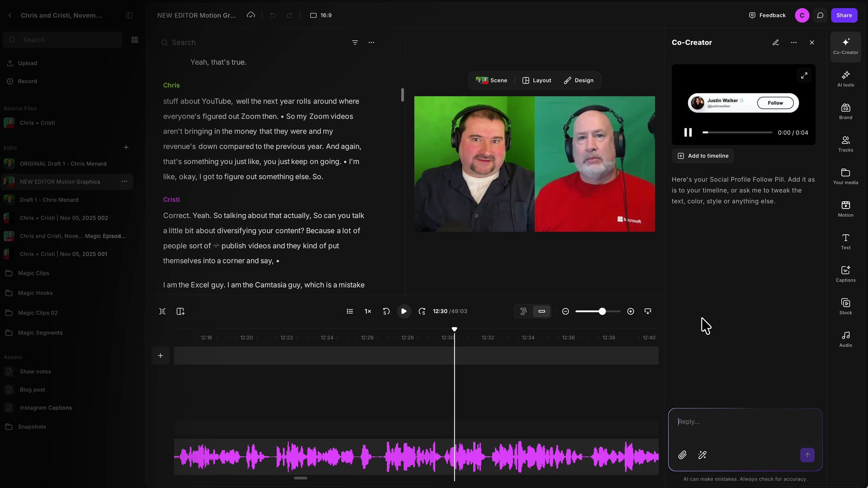The image size is (868, 488).
Task: Open the Layout tab above the video
Action: click(536, 80)
